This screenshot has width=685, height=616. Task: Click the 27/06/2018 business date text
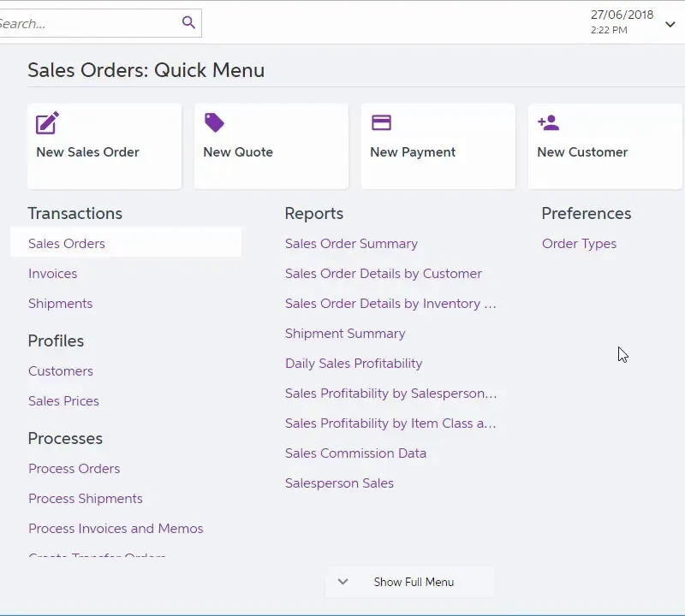click(x=622, y=15)
